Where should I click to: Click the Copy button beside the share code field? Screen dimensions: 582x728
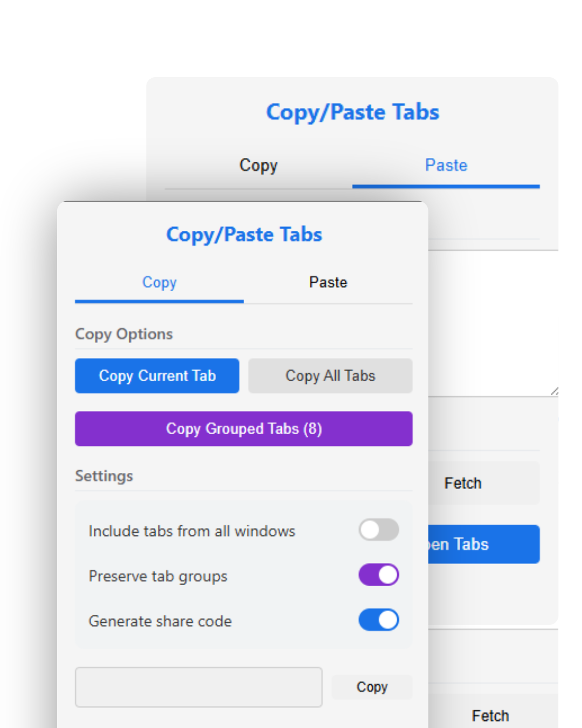tap(372, 687)
